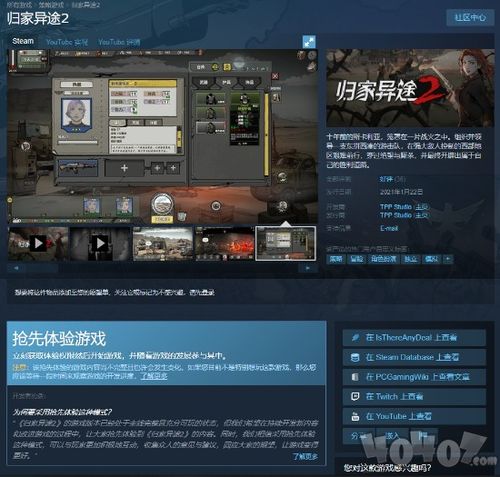Click the 为何要采用抢先体验这种模式? question

62,412
